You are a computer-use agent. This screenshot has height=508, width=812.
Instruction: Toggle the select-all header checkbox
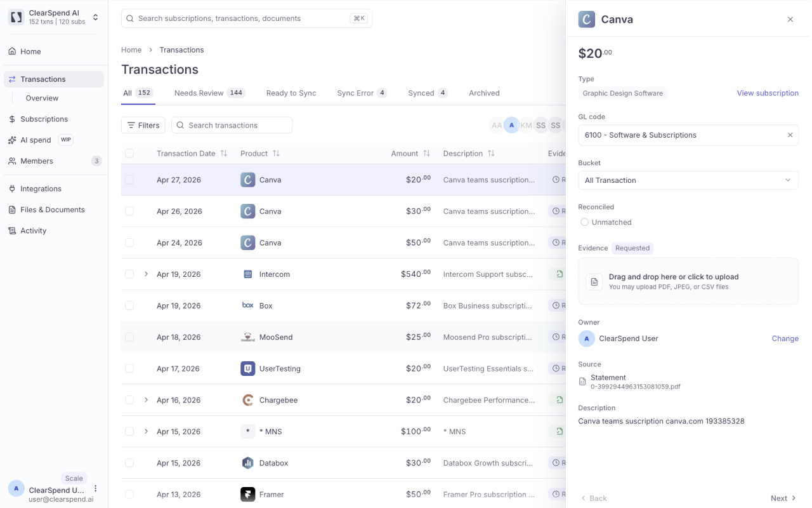pyautogui.click(x=129, y=154)
